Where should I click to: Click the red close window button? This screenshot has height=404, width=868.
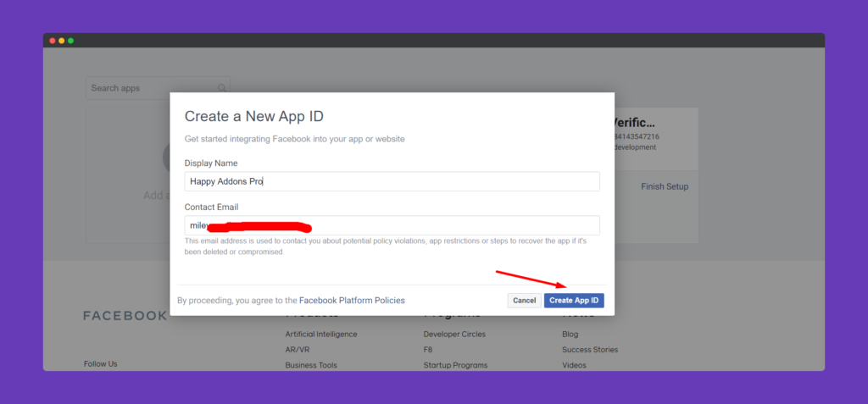coord(53,41)
